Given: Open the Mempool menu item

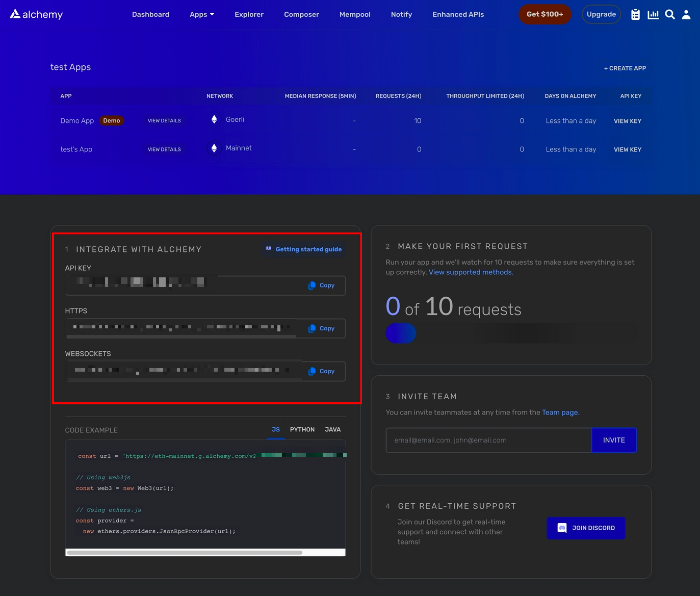Looking at the screenshot, I should [355, 14].
